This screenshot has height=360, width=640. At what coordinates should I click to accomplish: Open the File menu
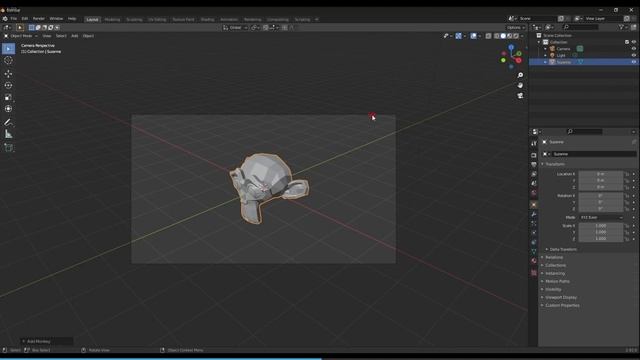tap(13, 19)
